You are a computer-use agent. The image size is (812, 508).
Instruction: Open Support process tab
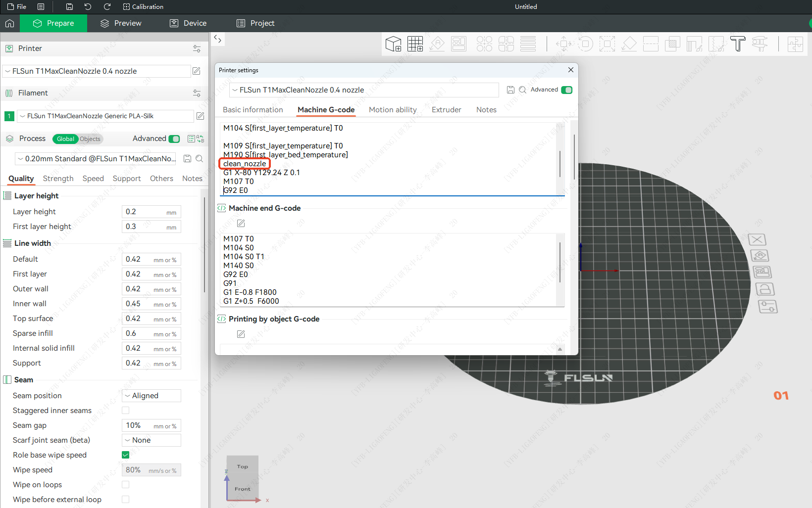[127, 179]
